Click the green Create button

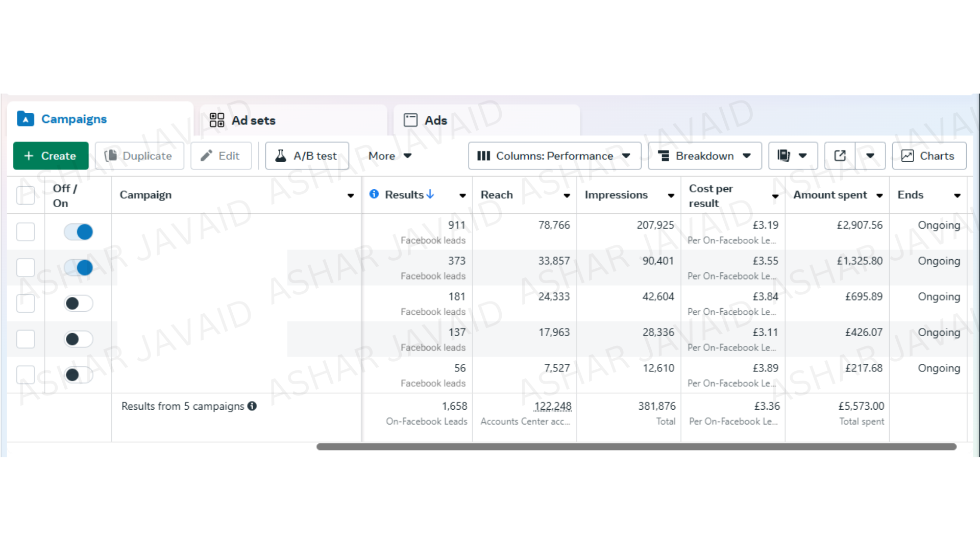click(x=51, y=156)
